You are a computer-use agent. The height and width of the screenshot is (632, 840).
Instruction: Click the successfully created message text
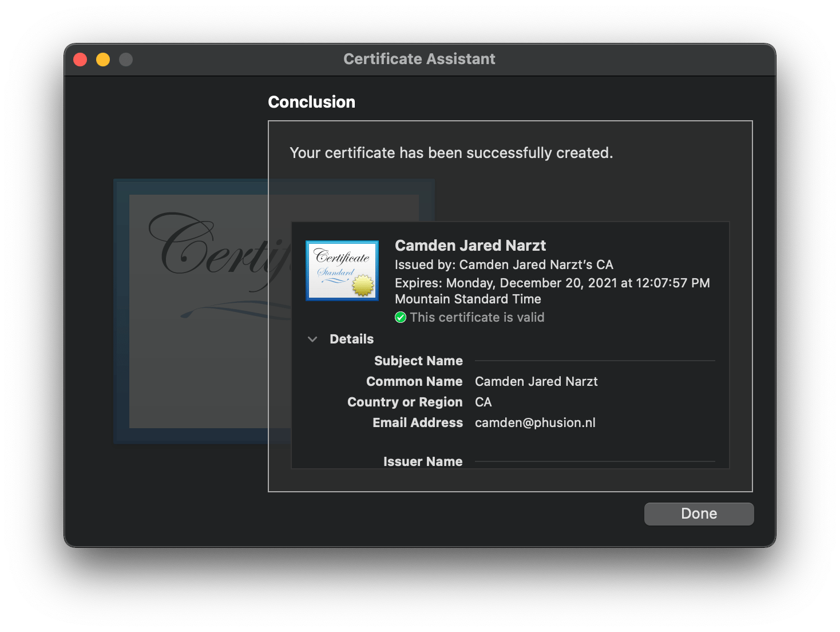(x=451, y=153)
